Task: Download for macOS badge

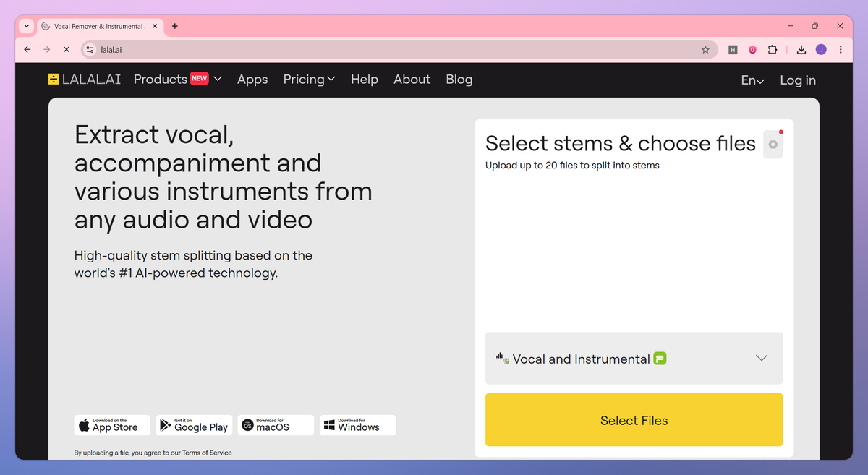Action: pyautogui.click(x=276, y=425)
